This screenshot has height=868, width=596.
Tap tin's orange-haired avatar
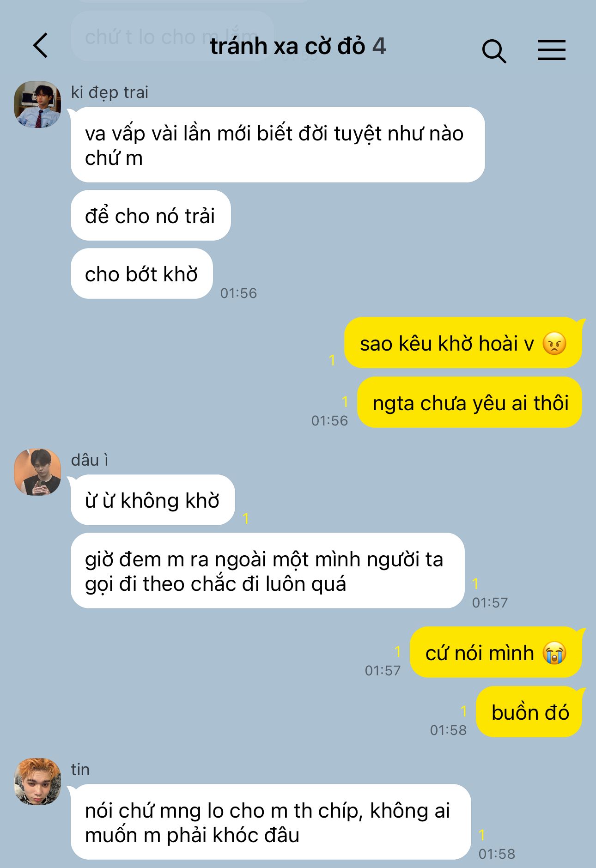coord(37,781)
